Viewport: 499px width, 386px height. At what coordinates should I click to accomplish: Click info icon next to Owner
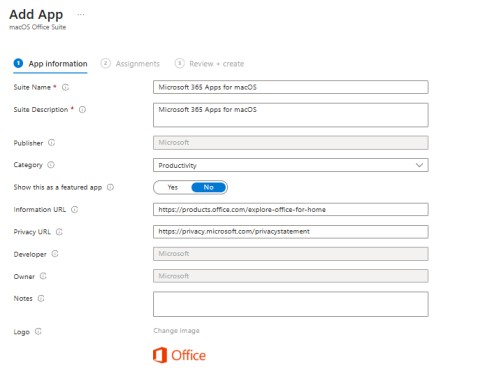[43, 276]
